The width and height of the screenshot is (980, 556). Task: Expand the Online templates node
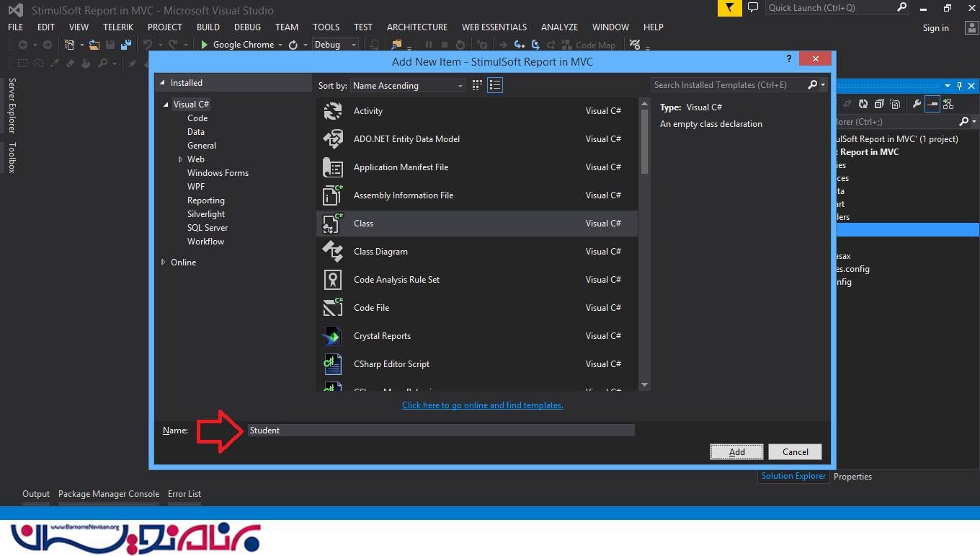pos(164,262)
